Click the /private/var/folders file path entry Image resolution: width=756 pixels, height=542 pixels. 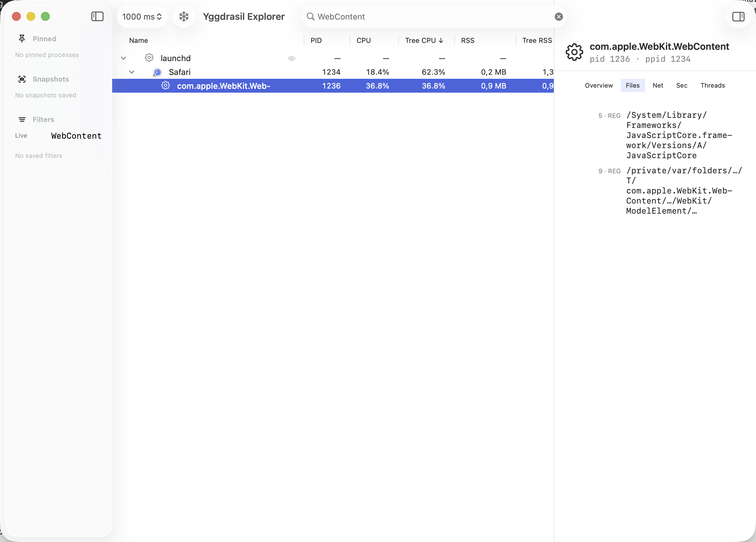(684, 190)
